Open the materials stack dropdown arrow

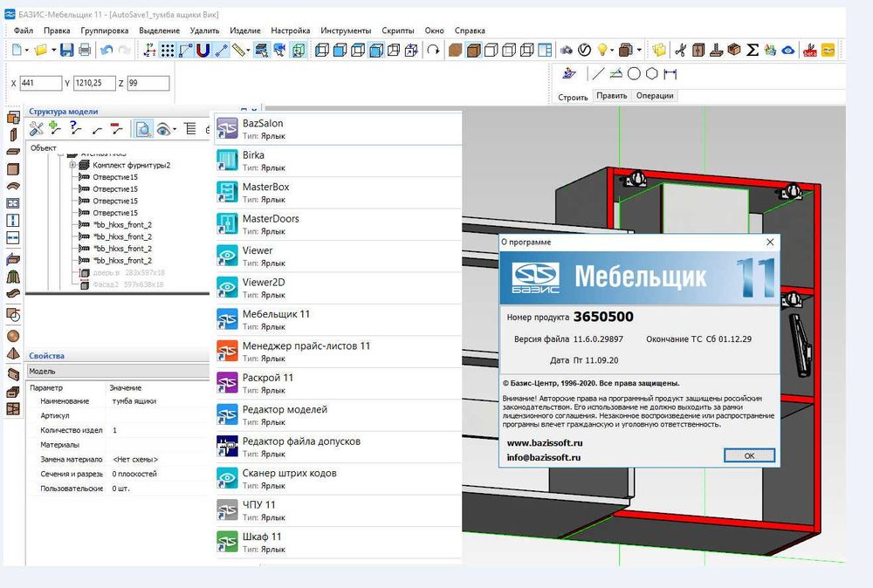tap(639, 50)
